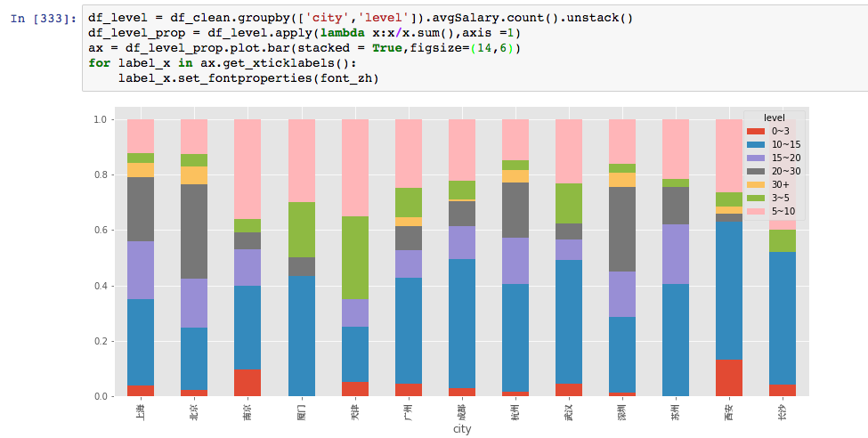Click the green 3~5 legend swatch

point(755,198)
